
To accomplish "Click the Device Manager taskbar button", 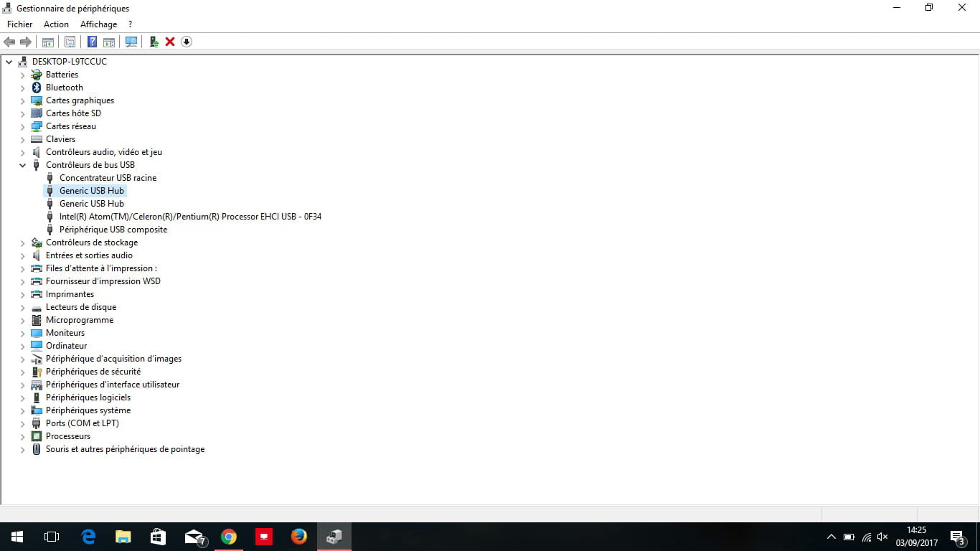I will click(334, 537).
